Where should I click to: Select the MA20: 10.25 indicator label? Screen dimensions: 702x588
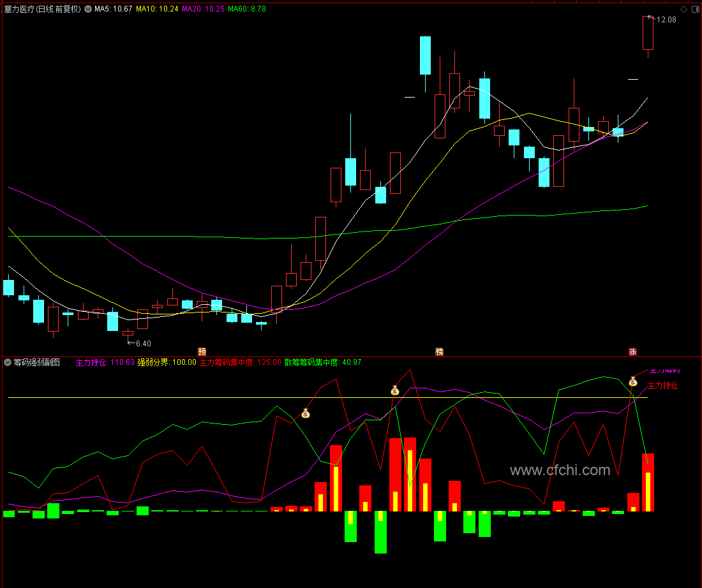(203, 9)
